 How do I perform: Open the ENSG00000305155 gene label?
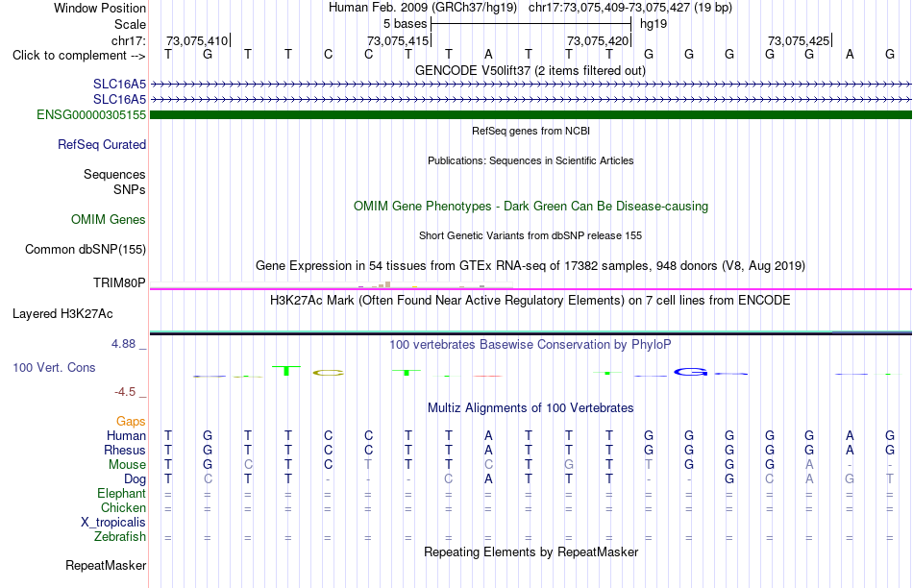coord(91,114)
